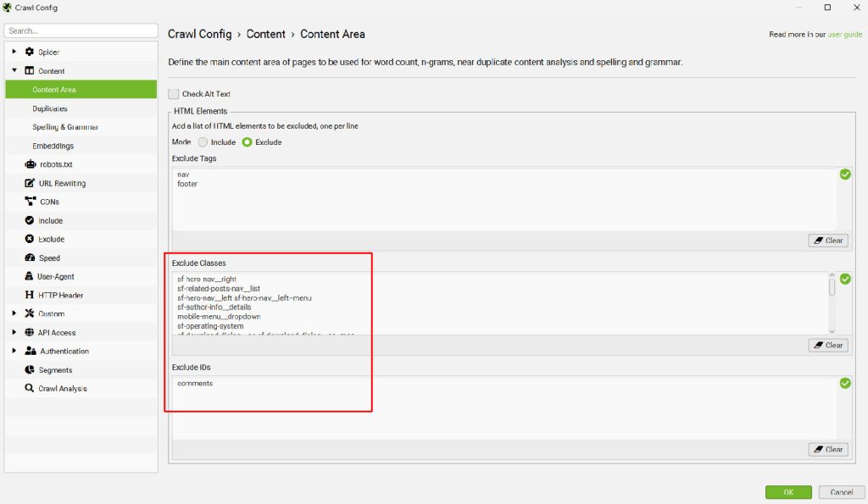Click the Speed gauge icon
Image resolution: width=868 pixels, height=504 pixels.
(30, 258)
